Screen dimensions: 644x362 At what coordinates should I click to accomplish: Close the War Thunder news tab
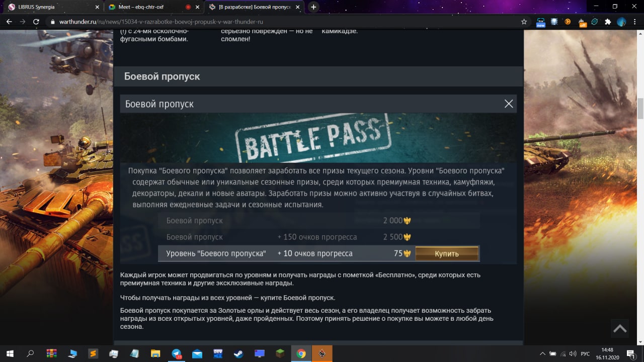298,7
